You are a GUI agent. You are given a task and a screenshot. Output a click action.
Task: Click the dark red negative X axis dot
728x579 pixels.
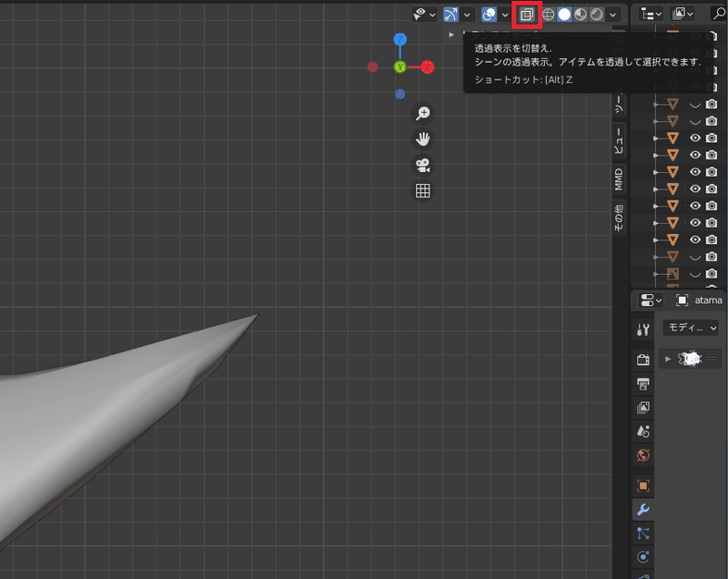(x=373, y=66)
